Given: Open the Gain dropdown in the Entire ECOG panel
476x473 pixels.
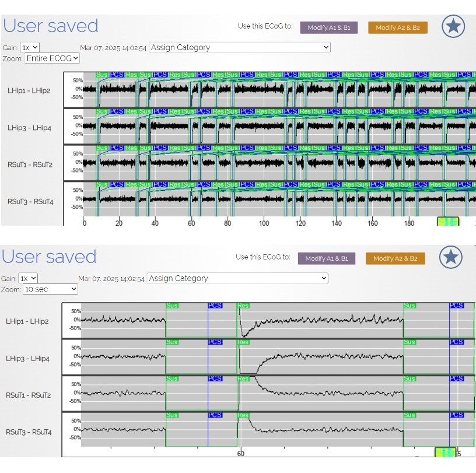Looking at the screenshot, I should coord(30,47).
